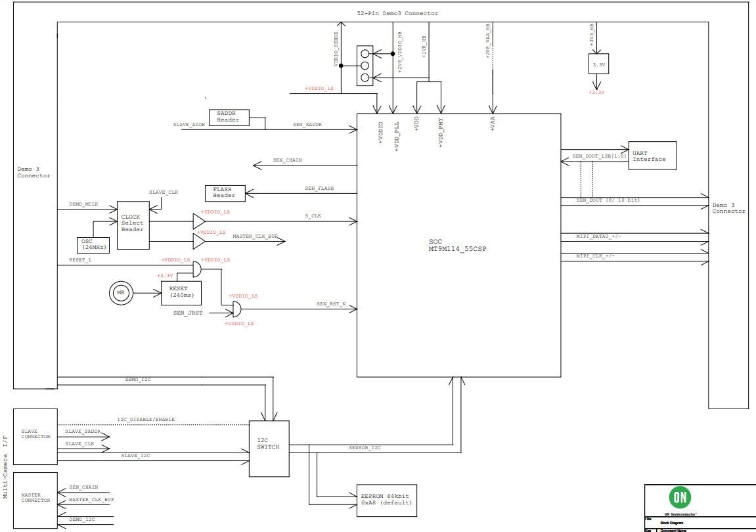Screen dimensions: 756x532
Task: Click the SLAVE CONNECTOR block
Action: coord(34,434)
